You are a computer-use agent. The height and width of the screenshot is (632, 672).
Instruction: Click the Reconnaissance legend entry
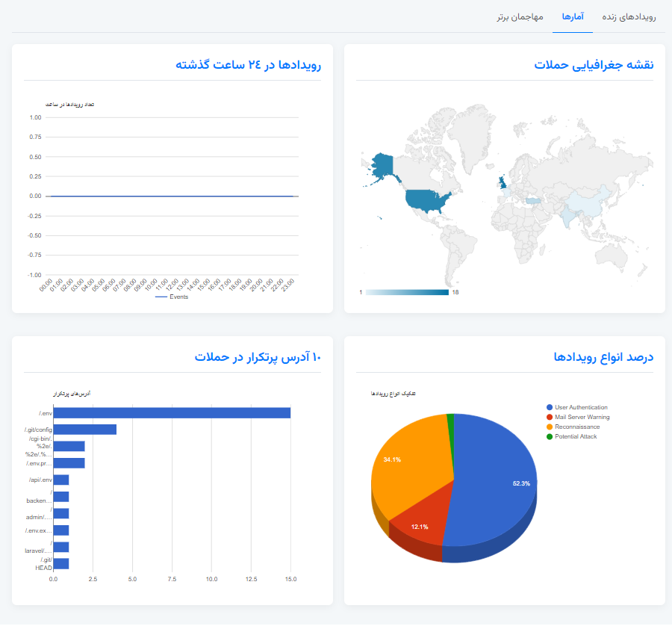573,427
